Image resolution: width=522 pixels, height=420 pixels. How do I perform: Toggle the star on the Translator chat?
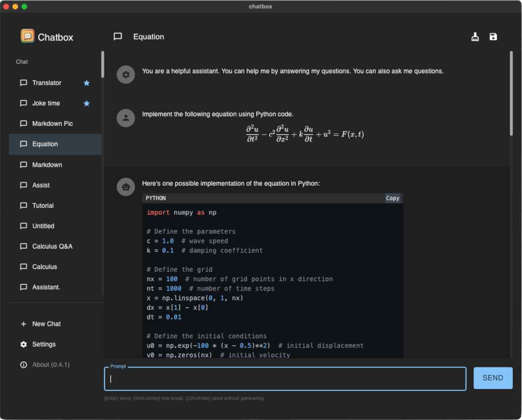86,83
